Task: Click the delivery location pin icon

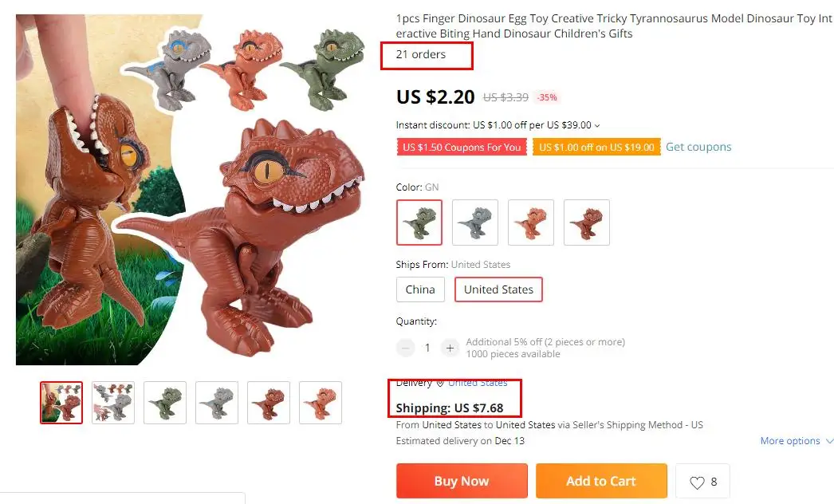Action: pyautogui.click(x=440, y=383)
